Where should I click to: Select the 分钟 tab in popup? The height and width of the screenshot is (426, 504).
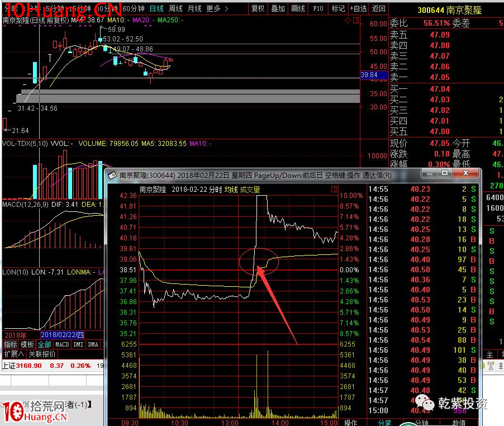(x=422, y=423)
